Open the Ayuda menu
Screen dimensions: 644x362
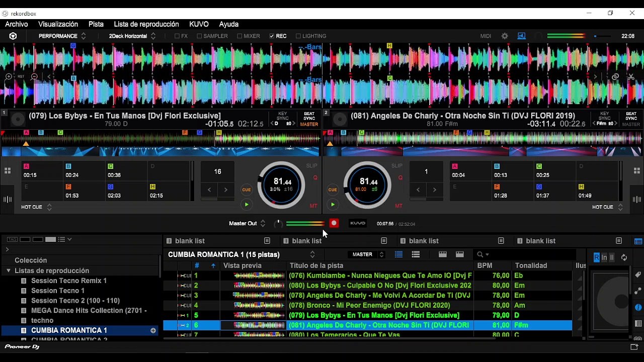228,24
